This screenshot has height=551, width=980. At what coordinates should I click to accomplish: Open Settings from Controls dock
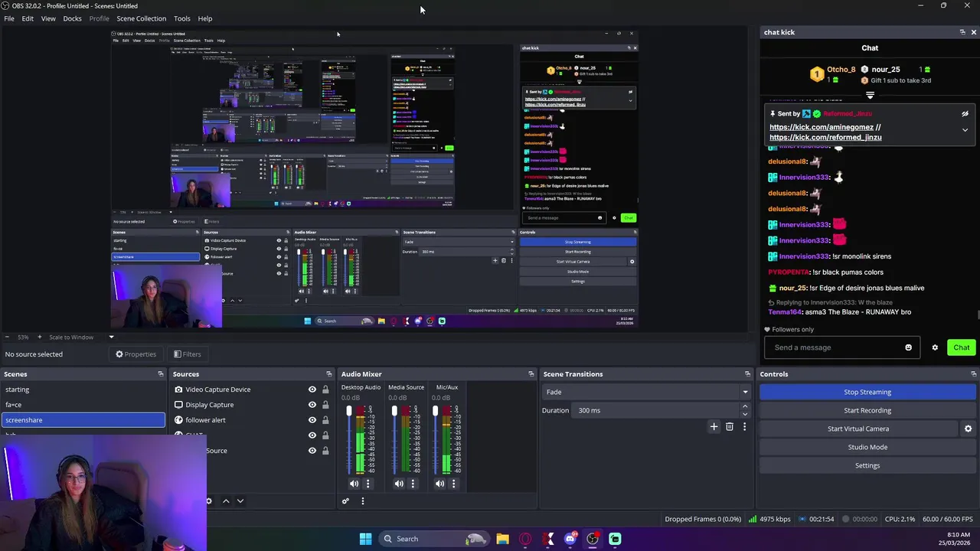tap(867, 465)
